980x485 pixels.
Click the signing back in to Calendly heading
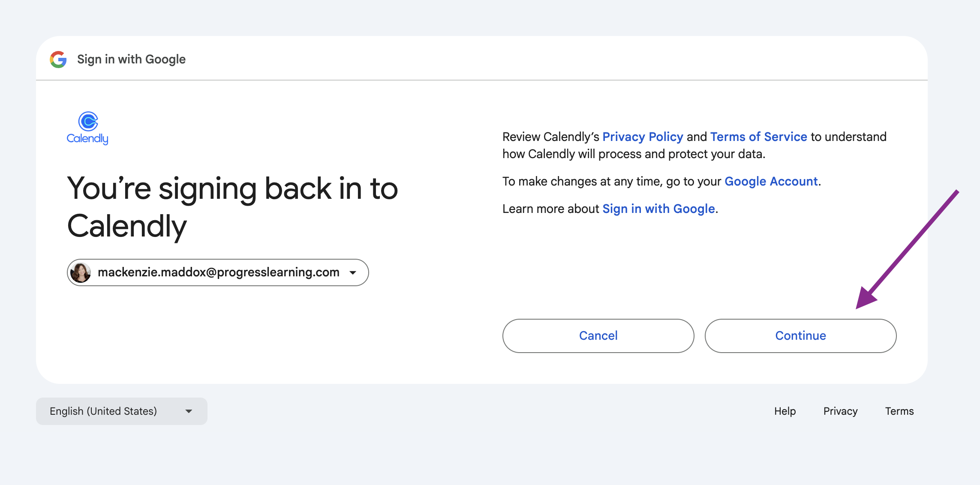coord(232,207)
